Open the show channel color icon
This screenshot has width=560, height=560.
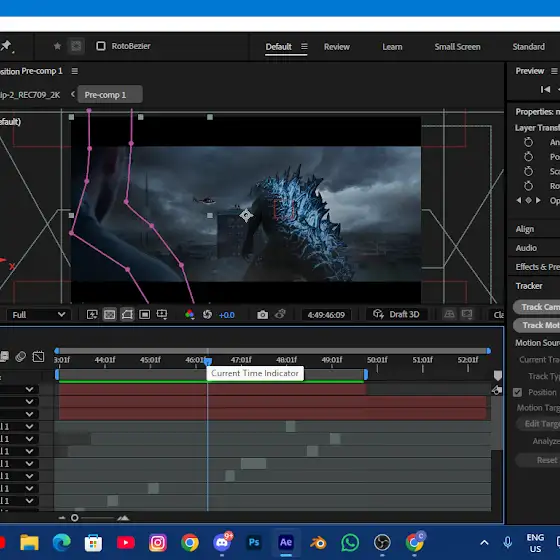[189, 314]
